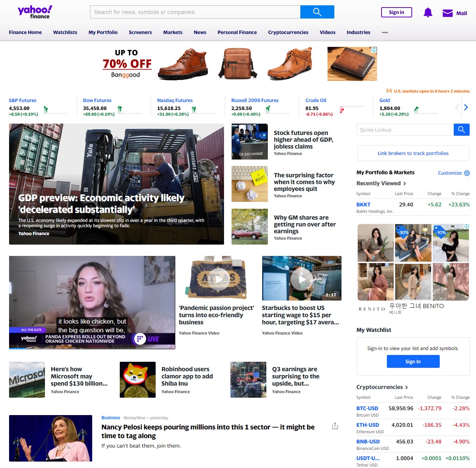Open the Customize gear icon
Viewport: 476px width, 468px height.
(467, 173)
